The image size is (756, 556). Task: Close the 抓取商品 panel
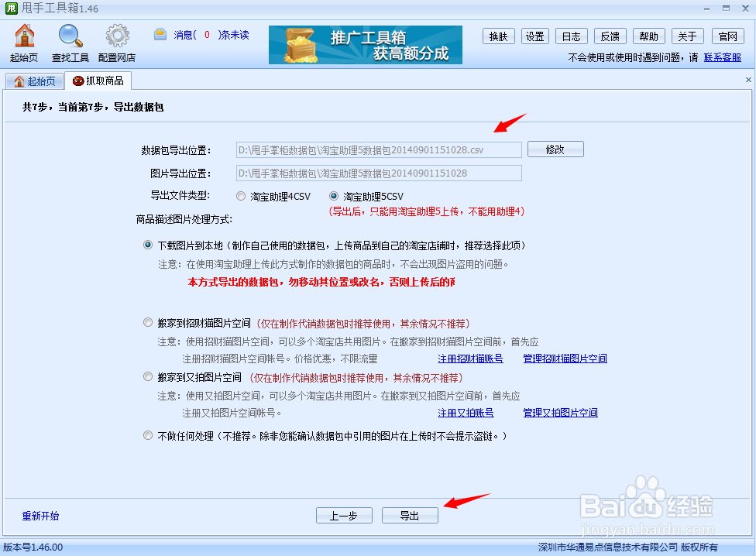pyautogui.click(x=747, y=79)
